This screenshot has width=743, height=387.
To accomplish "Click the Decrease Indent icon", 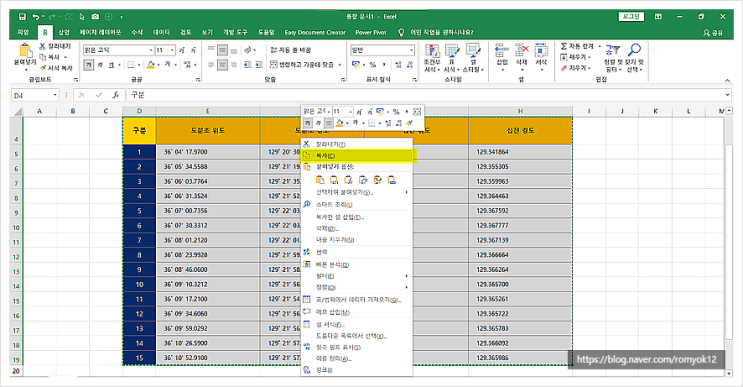I will [247, 64].
